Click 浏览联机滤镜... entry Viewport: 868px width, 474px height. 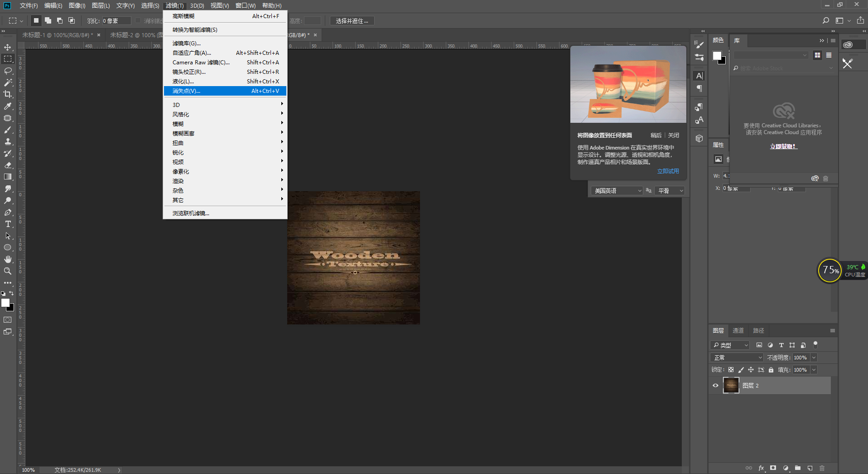(x=225, y=213)
